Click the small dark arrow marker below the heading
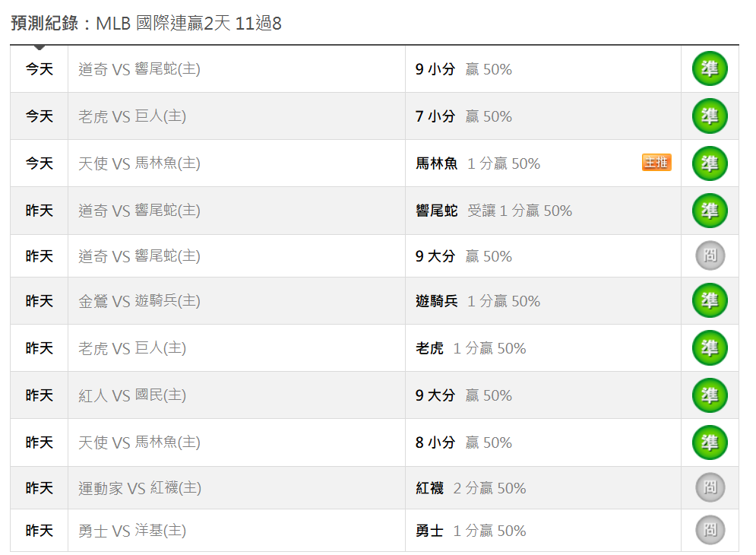This screenshot has height=555, width=756. click(40, 48)
